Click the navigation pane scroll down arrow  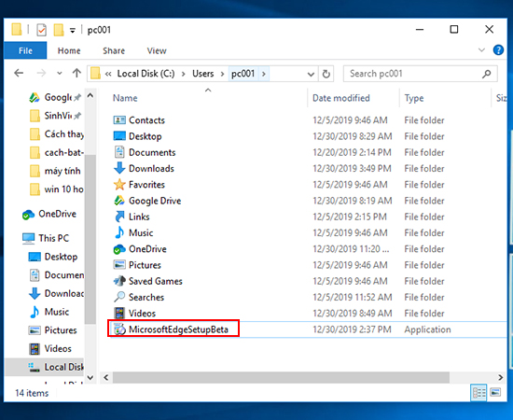click(90, 377)
